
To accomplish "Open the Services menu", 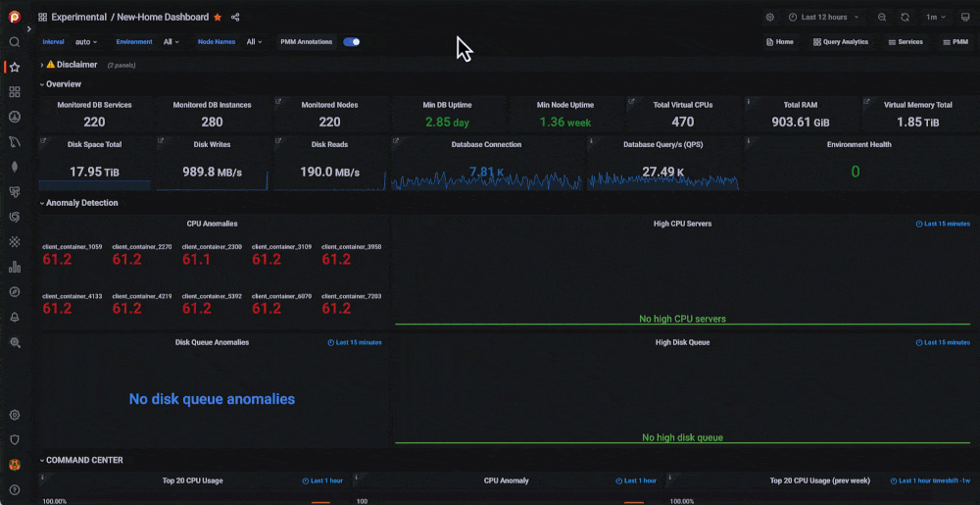I will pyautogui.click(x=905, y=42).
